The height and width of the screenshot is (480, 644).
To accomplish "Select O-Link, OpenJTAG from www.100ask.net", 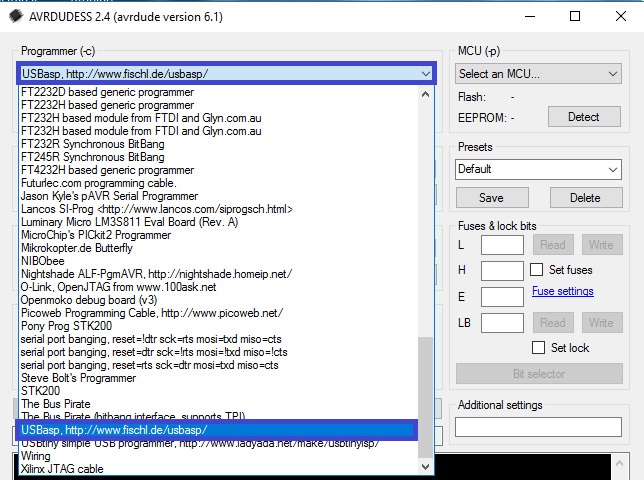I will [219, 287].
